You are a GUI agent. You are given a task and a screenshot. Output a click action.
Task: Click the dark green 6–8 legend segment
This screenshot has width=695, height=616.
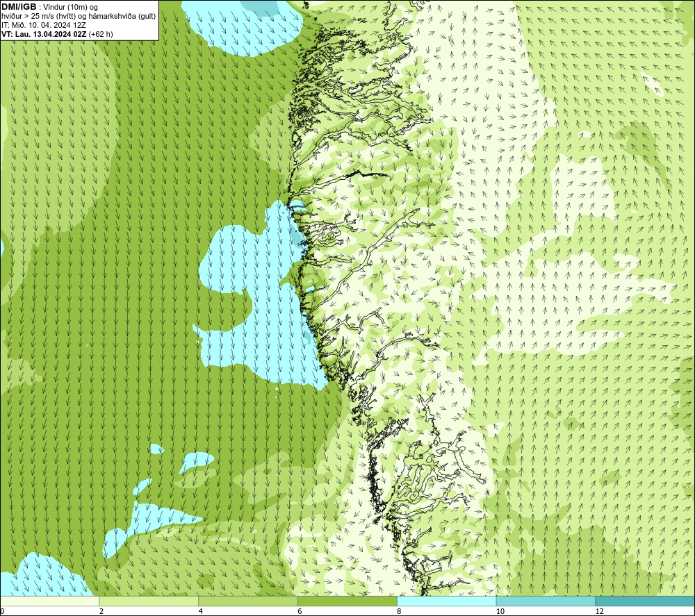click(x=347, y=601)
